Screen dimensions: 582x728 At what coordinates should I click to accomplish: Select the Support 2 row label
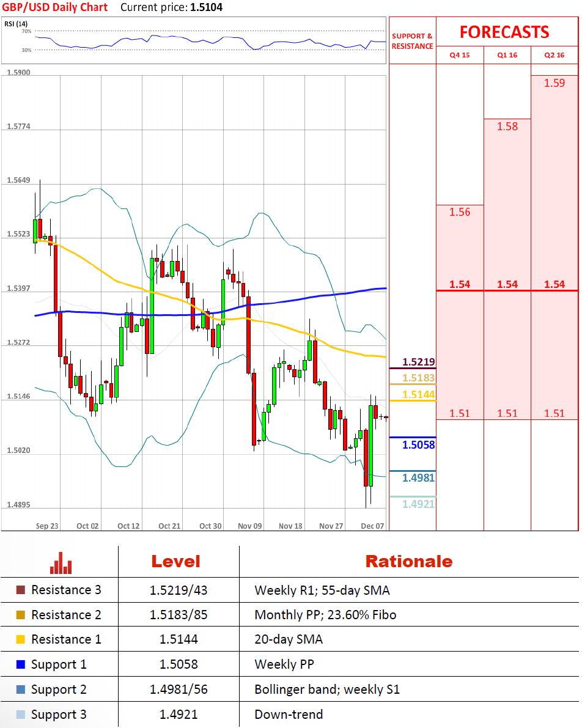click(59, 689)
